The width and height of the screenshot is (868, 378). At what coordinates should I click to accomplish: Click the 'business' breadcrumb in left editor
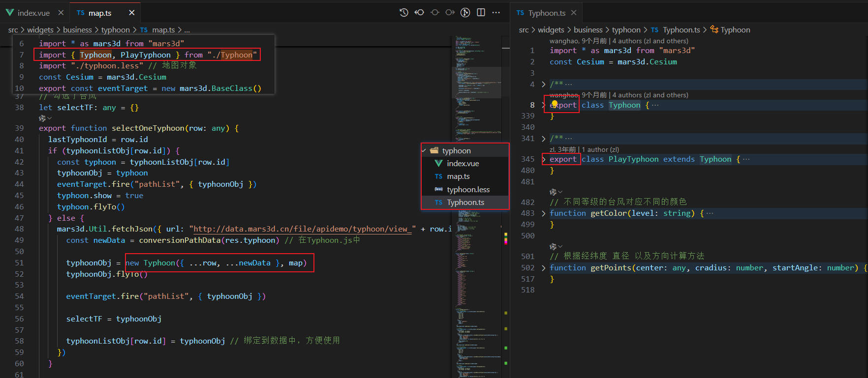coord(77,30)
